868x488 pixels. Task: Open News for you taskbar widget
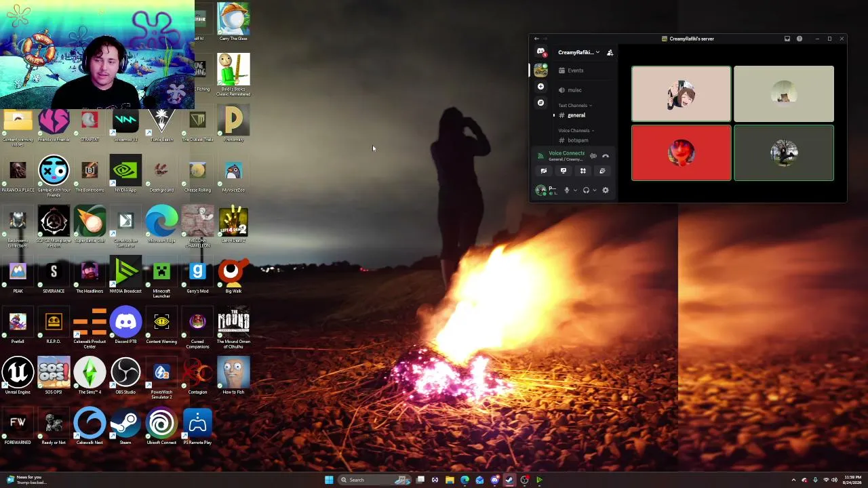point(27,480)
